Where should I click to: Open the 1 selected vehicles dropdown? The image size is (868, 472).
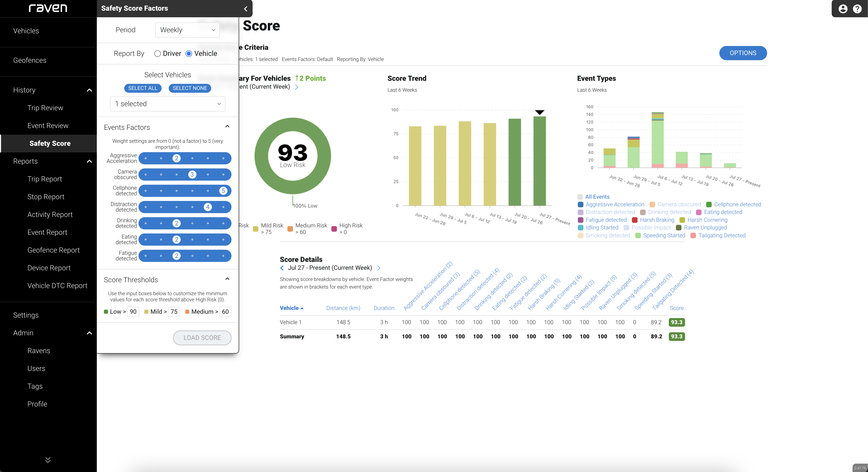point(167,104)
